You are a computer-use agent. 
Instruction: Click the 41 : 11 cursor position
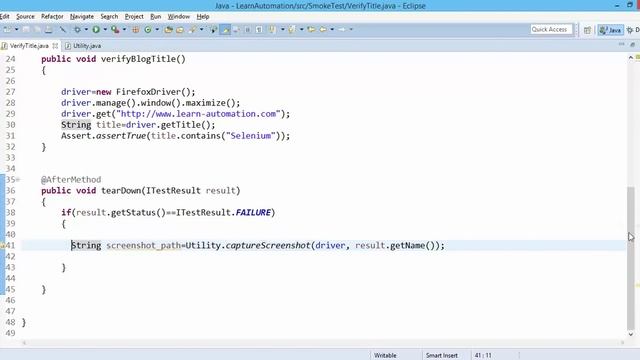pyautogui.click(x=483, y=356)
